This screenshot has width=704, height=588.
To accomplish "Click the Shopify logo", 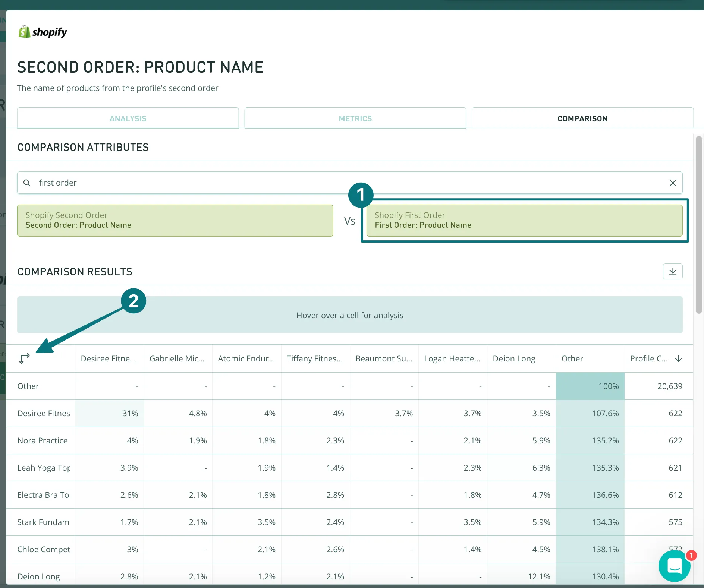I will [43, 32].
